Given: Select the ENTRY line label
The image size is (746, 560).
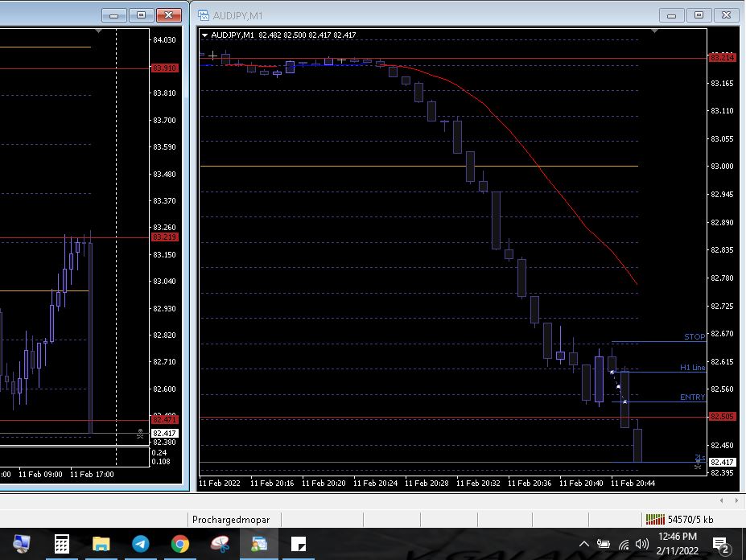Looking at the screenshot, I should click(692, 397).
